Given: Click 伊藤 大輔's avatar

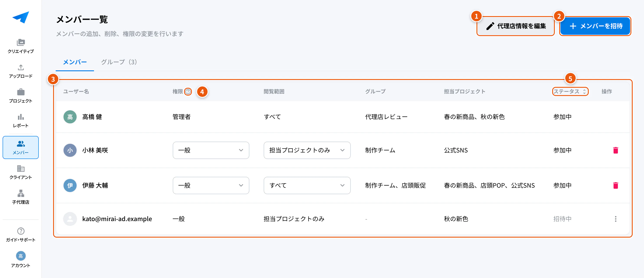Looking at the screenshot, I should point(70,185).
